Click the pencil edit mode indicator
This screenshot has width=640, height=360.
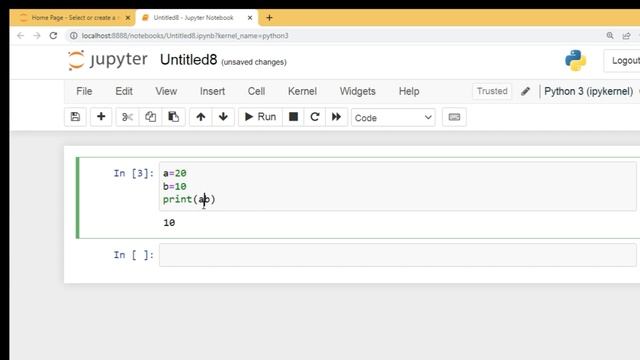tap(525, 91)
